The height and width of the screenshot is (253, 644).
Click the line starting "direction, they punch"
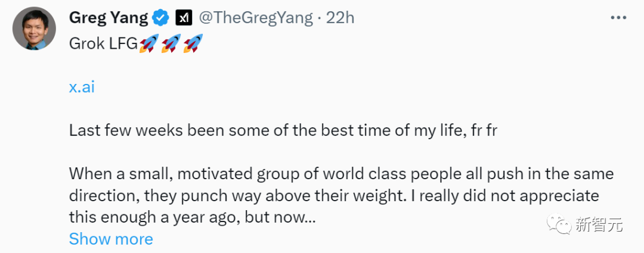[334, 196]
